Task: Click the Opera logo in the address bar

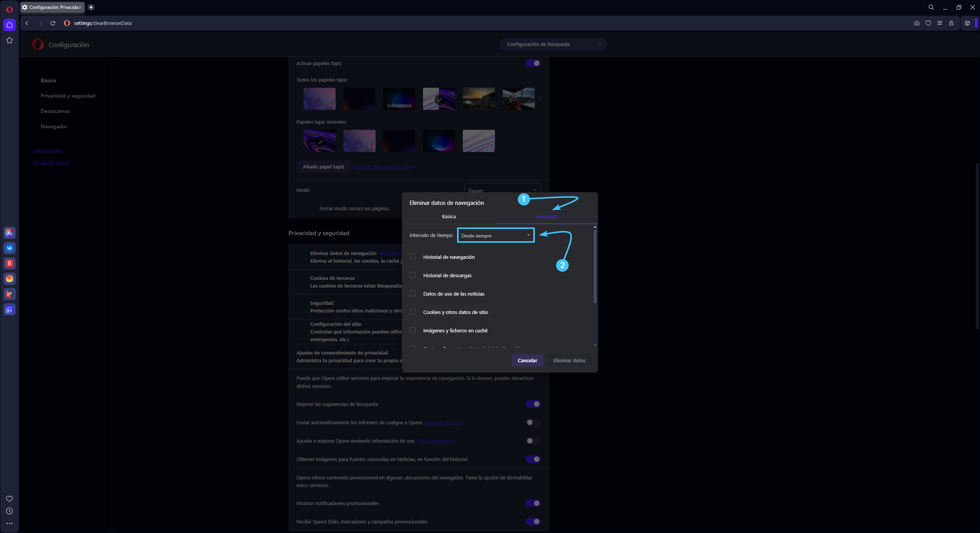Action: pos(67,23)
